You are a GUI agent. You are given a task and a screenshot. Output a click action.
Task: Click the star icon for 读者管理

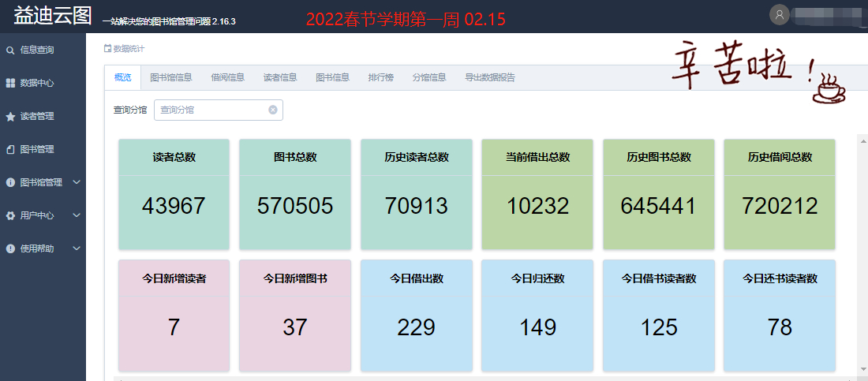10,117
